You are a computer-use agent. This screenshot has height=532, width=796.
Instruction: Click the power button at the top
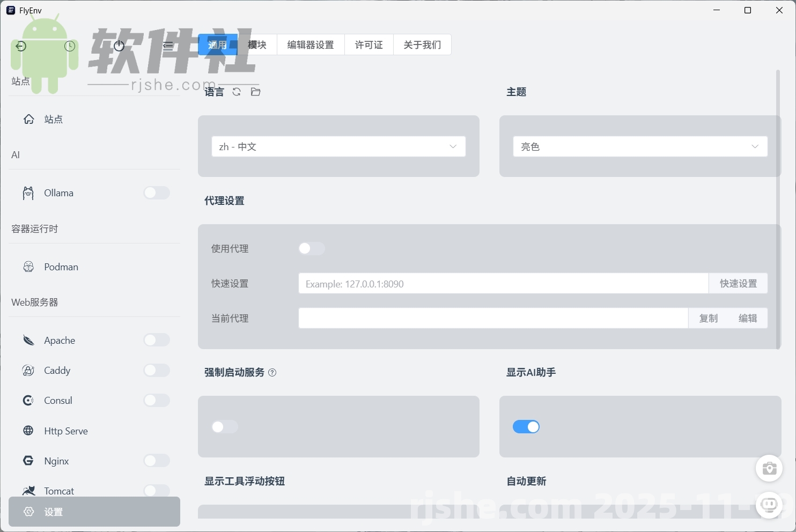119,46
